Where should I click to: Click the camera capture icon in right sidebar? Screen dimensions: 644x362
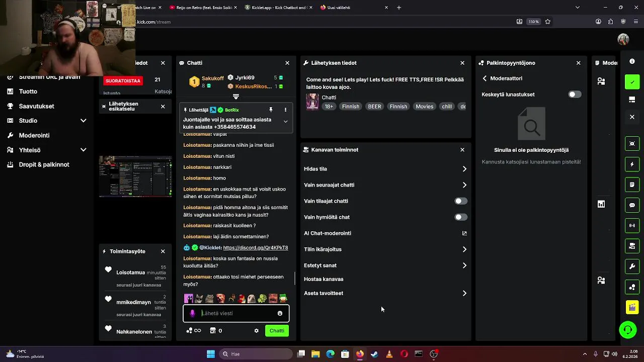click(632, 144)
